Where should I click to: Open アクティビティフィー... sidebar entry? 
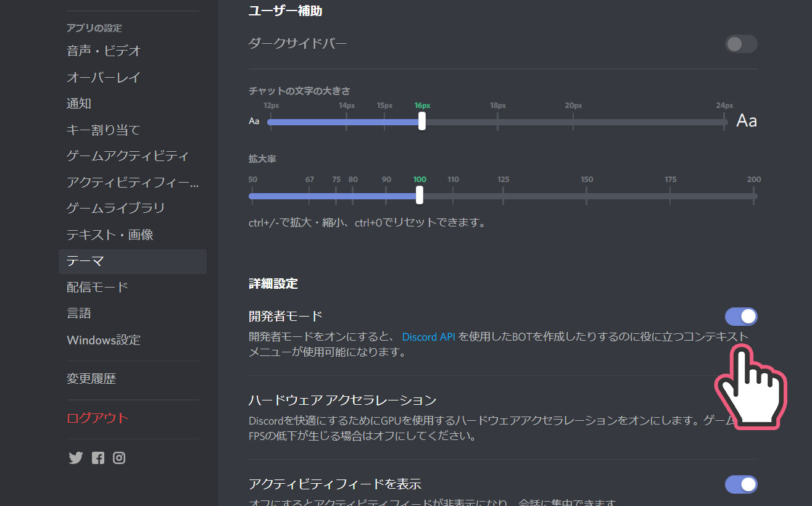click(133, 182)
